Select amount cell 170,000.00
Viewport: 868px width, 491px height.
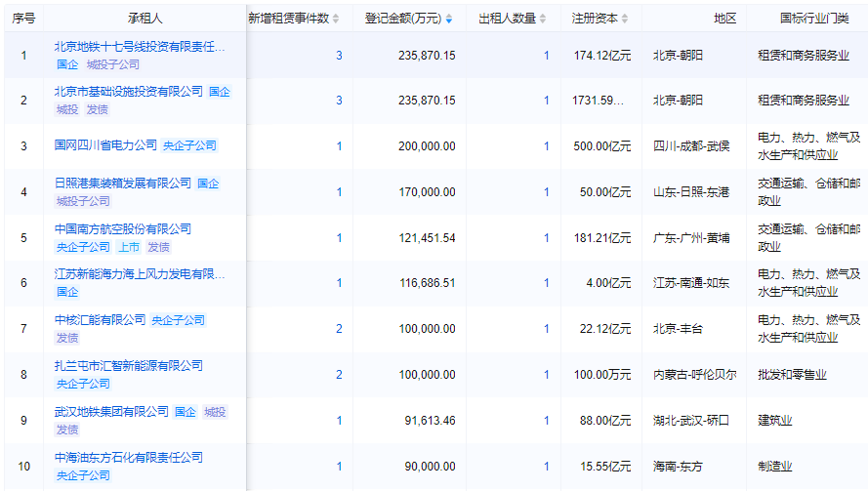pyautogui.click(x=427, y=192)
